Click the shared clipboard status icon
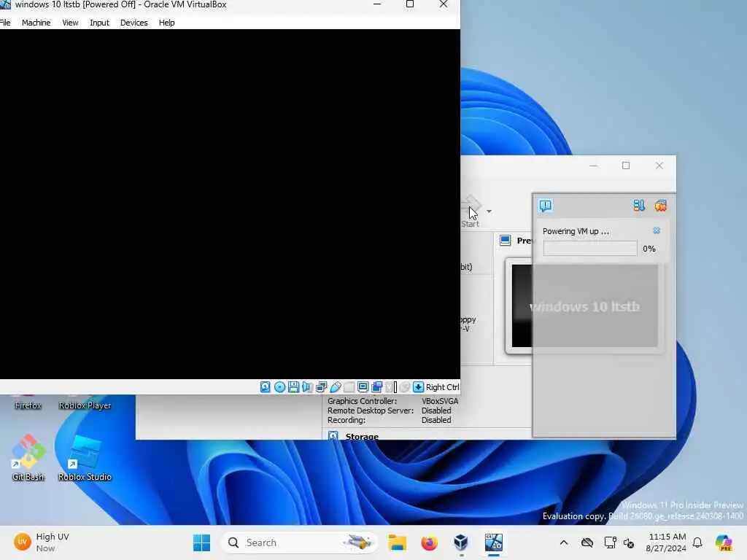747x560 pixels. tap(377, 387)
